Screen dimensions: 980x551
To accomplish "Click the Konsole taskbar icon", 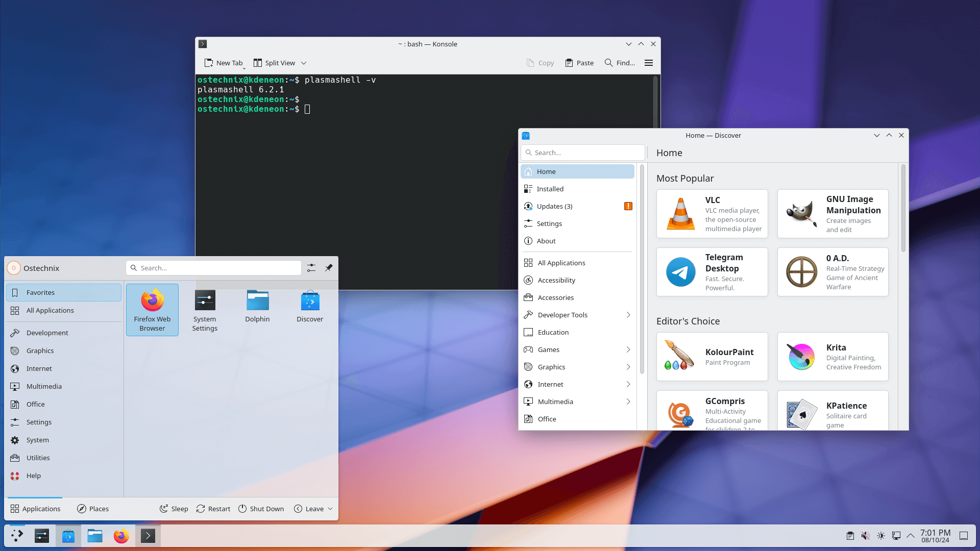I will (x=148, y=536).
